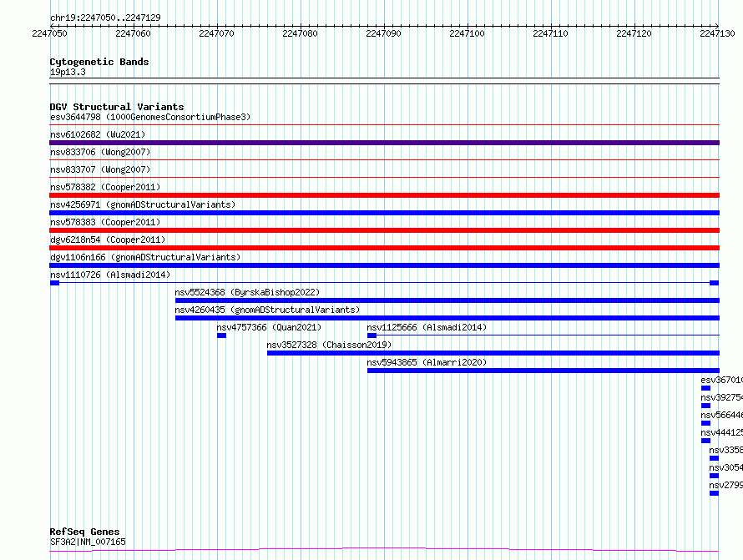
Task: Click the 19p13.3 band label
Action: [68, 72]
